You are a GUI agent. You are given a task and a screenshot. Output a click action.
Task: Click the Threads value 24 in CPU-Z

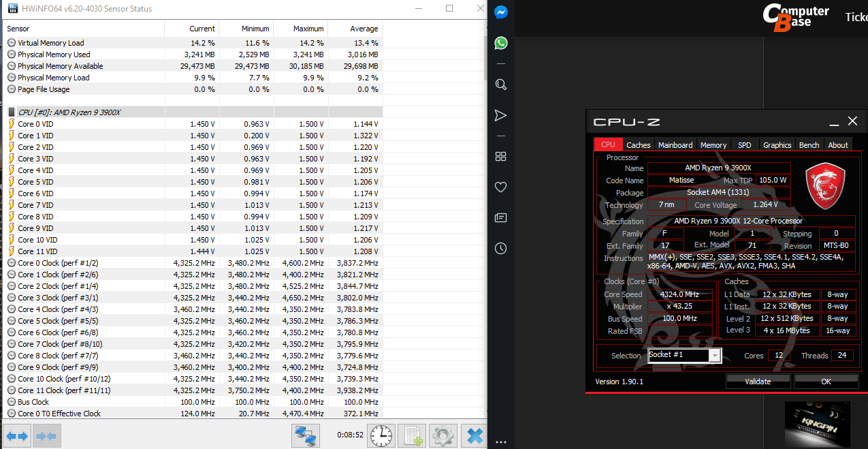pyautogui.click(x=841, y=355)
